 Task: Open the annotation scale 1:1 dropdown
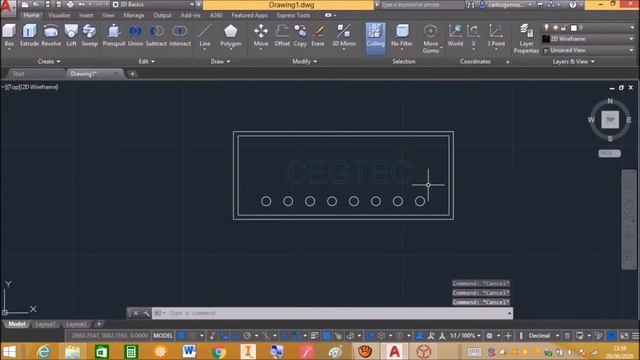pyautogui.click(x=465, y=336)
